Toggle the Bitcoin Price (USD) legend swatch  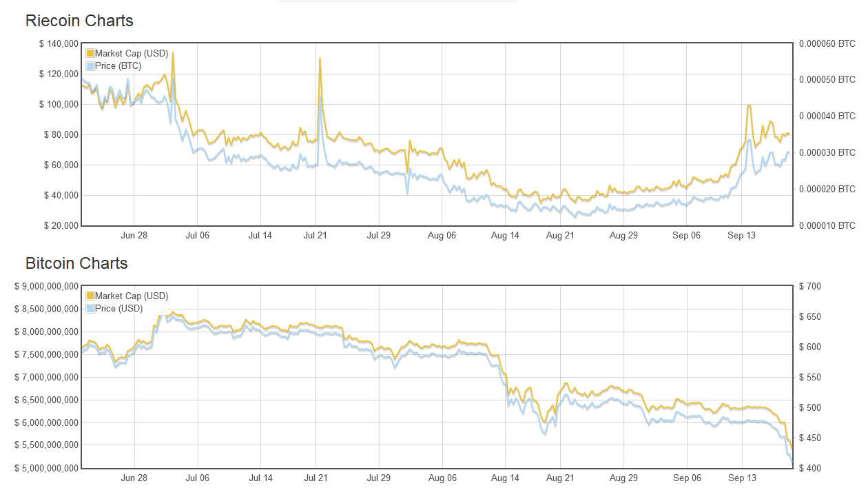point(90,309)
